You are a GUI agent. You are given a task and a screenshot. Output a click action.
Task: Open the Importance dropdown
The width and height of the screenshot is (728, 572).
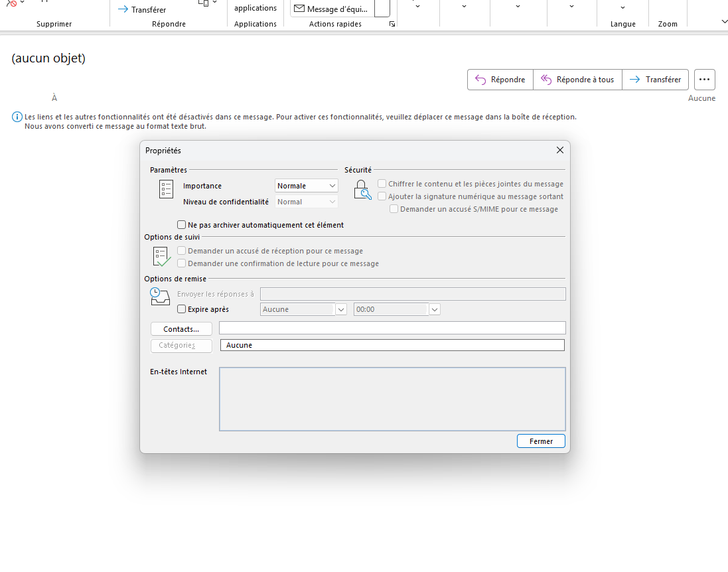tap(307, 186)
